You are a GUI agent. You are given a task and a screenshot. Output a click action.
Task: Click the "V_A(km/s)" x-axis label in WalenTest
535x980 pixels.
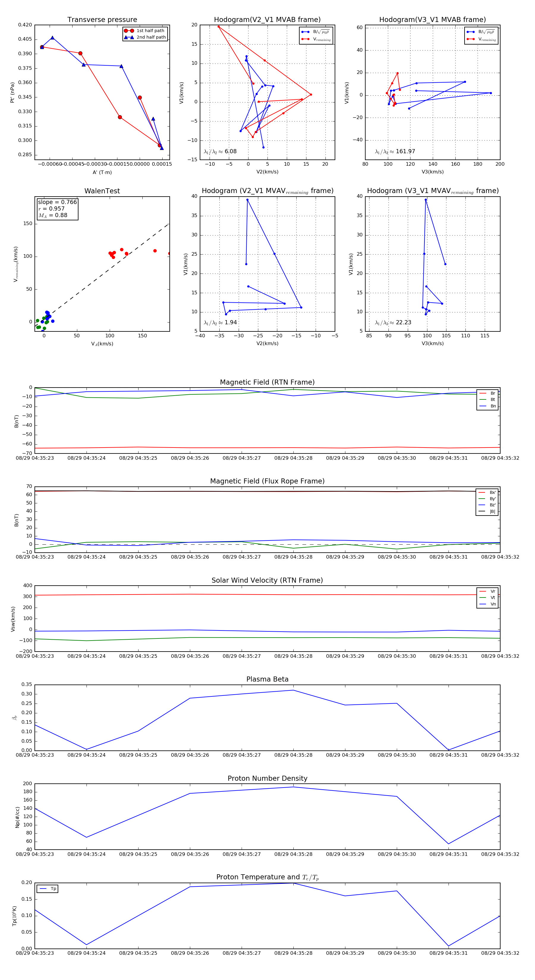(x=102, y=344)
